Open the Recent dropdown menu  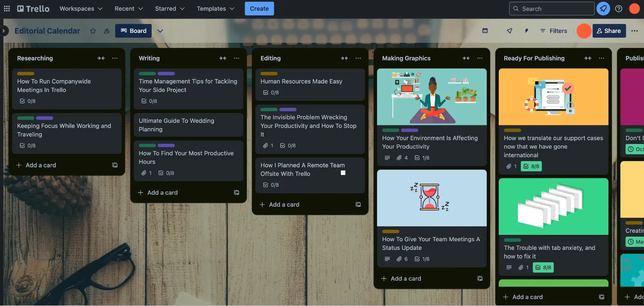click(x=129, y=9)
